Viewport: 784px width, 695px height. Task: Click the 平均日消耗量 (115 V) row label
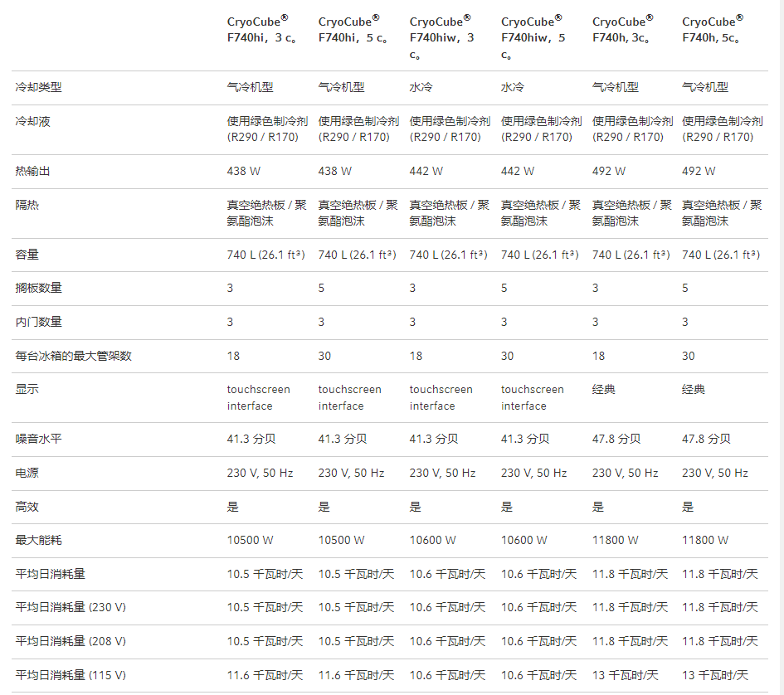(71, 675)
